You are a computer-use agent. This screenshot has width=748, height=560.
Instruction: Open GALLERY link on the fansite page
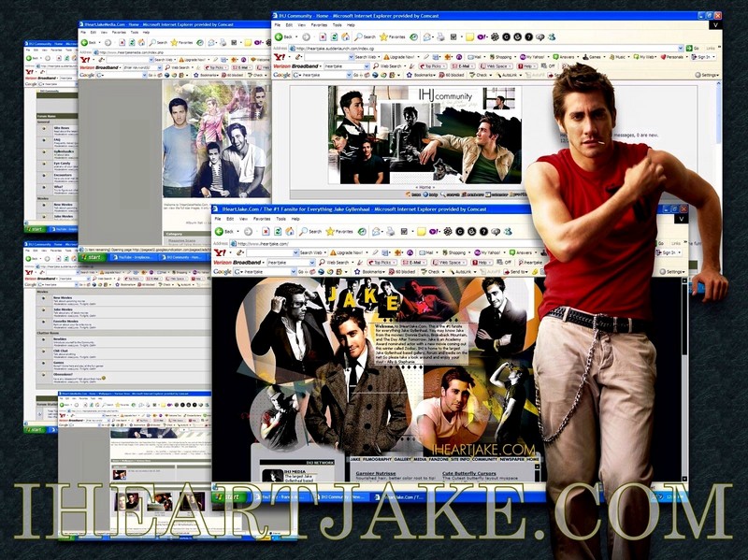click(x=402, y=459)
